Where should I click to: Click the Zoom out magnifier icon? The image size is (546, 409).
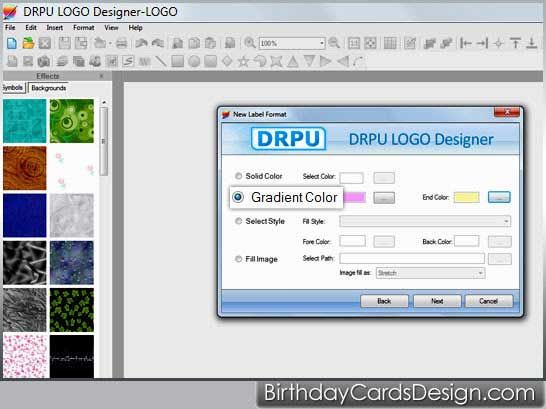click(334, 43)
